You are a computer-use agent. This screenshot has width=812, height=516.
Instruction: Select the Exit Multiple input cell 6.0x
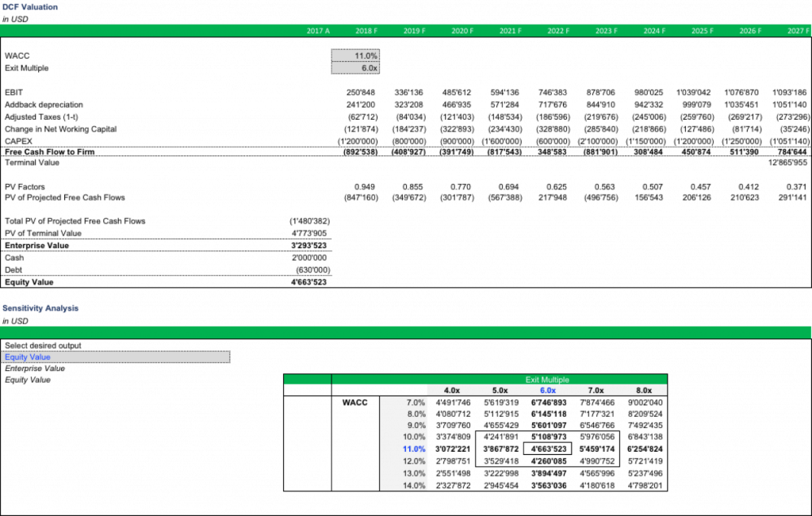(x=355, y=68)
